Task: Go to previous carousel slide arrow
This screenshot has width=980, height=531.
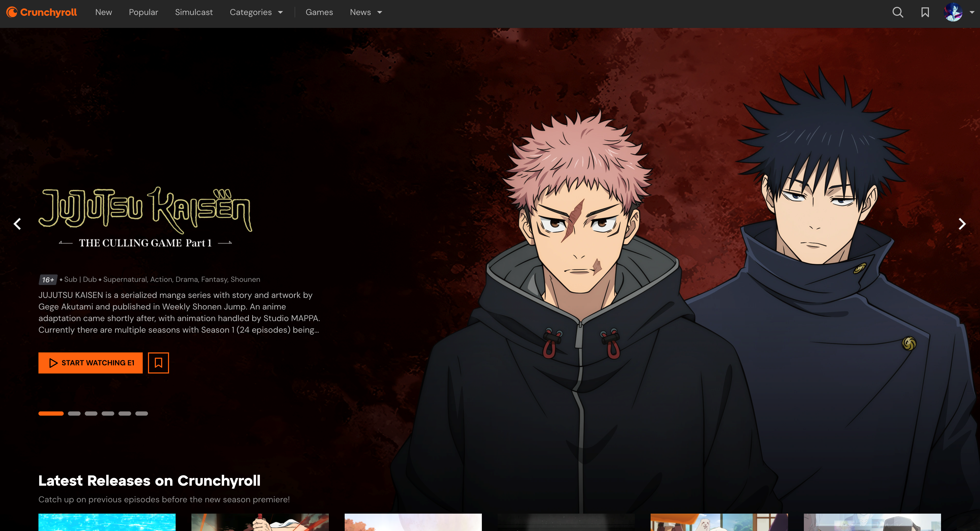Action: click(17, 224)
